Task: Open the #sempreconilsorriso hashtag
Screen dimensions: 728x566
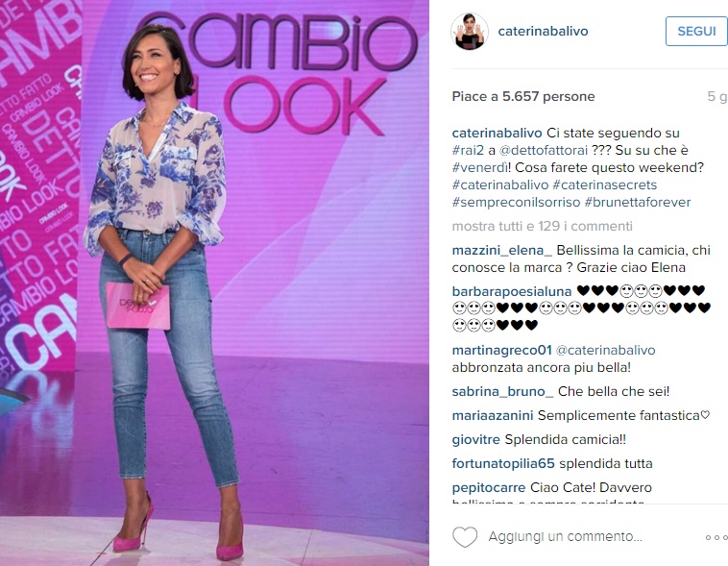Action: click(516, 202)
